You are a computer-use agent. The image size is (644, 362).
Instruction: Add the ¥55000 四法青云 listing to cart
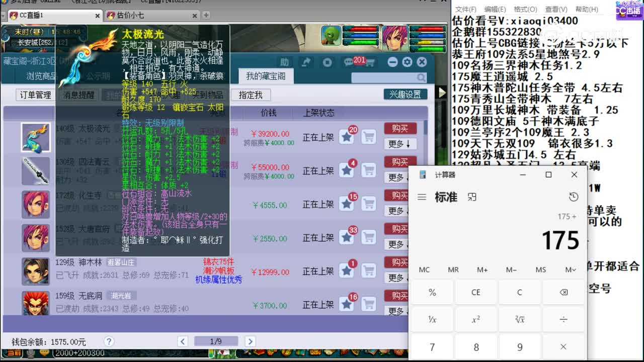(x=369, y=170)
